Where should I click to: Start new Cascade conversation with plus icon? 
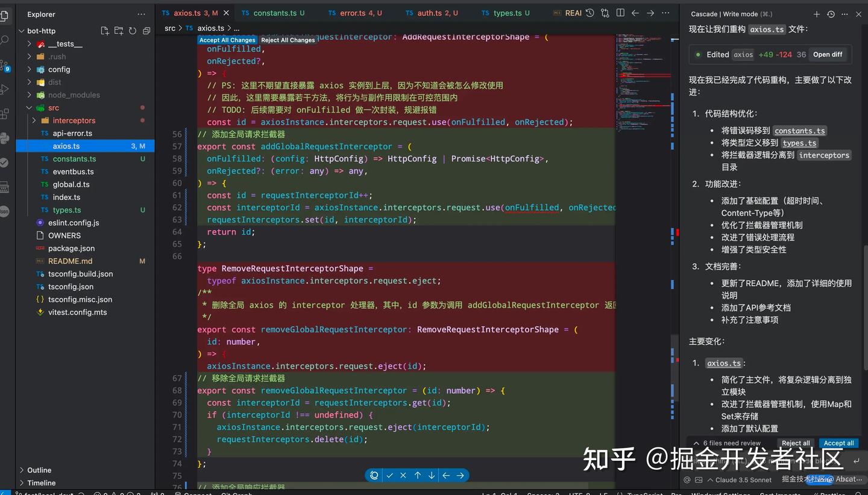pyautogui.click(x=816, y=13)
